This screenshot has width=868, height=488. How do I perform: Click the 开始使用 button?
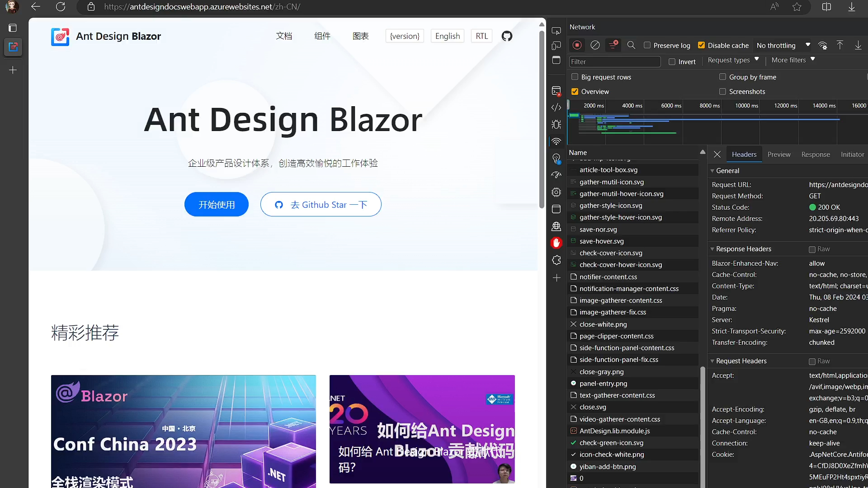pos(217,204)
